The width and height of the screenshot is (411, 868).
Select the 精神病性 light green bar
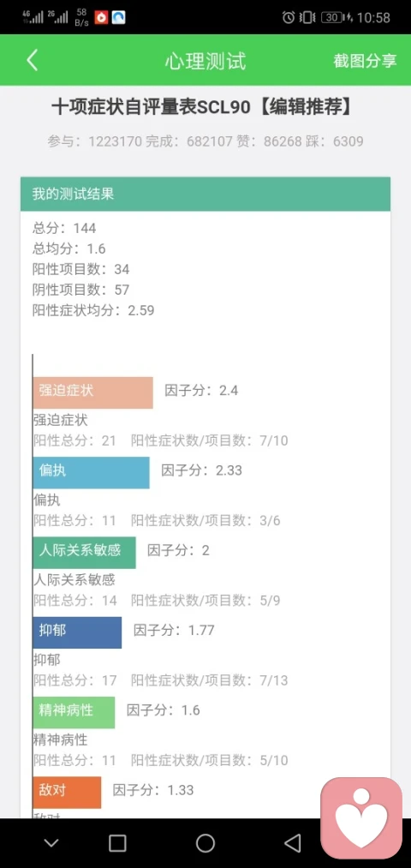pyautogui.click(x=74, y=712)
